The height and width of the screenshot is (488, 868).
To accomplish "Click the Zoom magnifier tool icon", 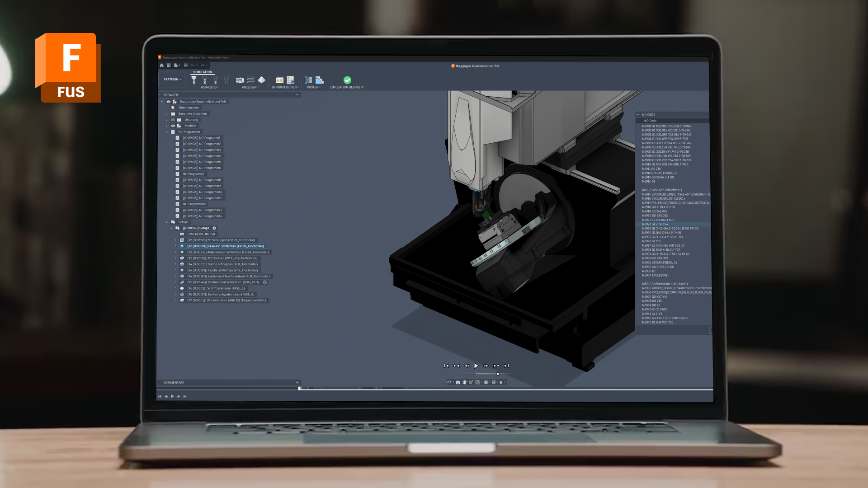I will 471,382.
